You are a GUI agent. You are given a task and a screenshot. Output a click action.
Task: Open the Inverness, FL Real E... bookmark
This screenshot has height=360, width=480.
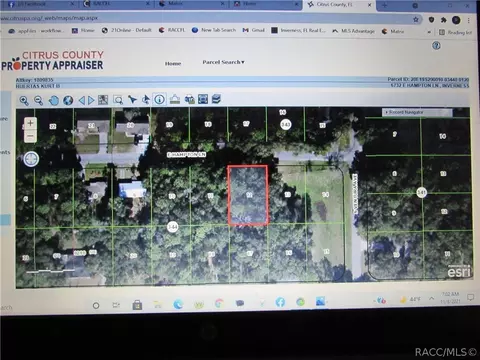tap(298, 30)
